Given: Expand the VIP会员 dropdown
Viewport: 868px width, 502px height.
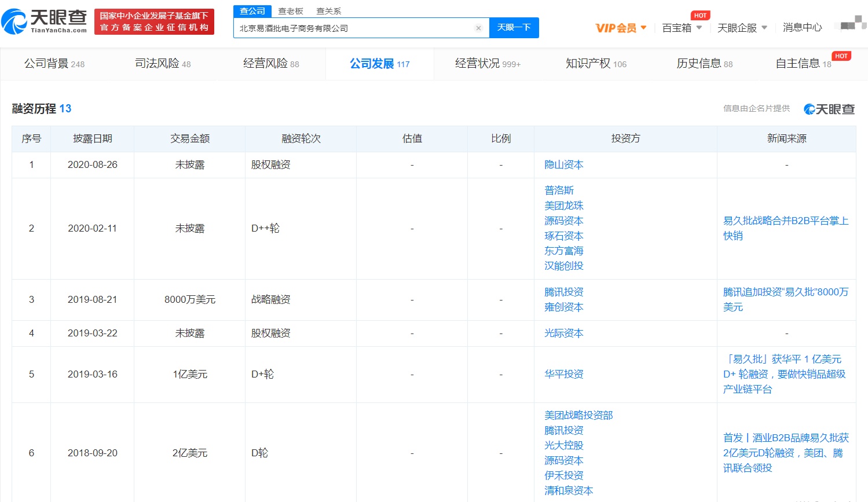Looking at the screenshot, I should click(x=621, y=28).
